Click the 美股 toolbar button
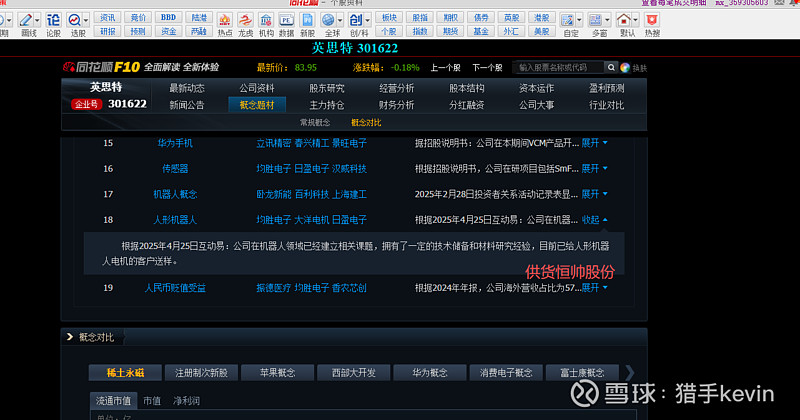The height and width of the screenshot is (420, 800). coord(541,31)
